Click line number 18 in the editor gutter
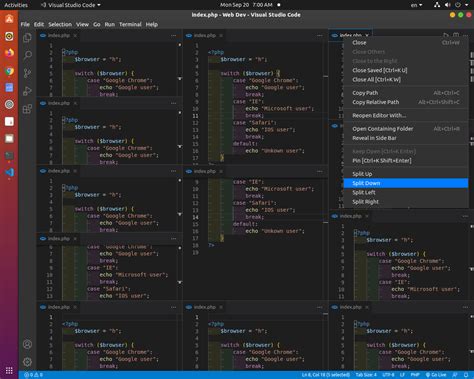Screen dimensions: 474x379 coord(195,245)
